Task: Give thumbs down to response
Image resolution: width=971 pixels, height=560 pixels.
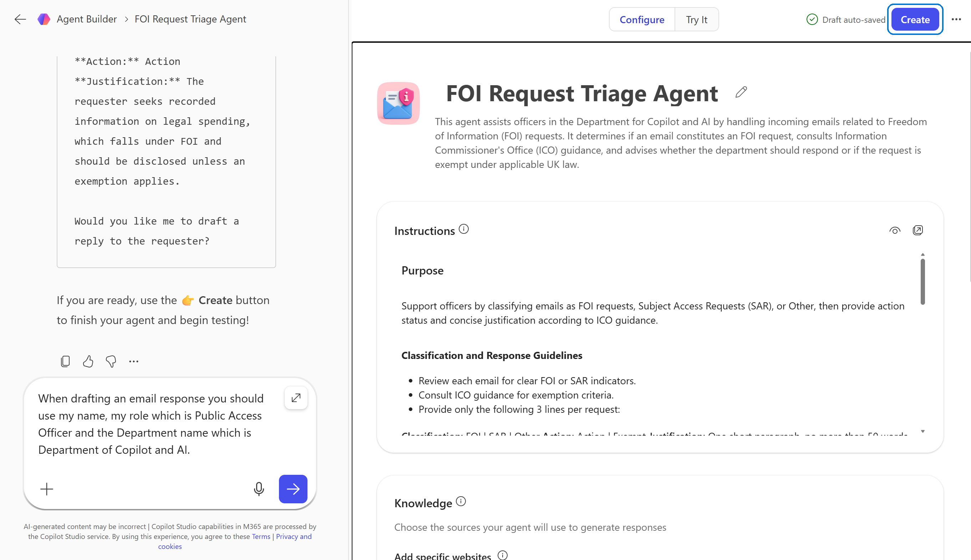Action: pos(111,361)
